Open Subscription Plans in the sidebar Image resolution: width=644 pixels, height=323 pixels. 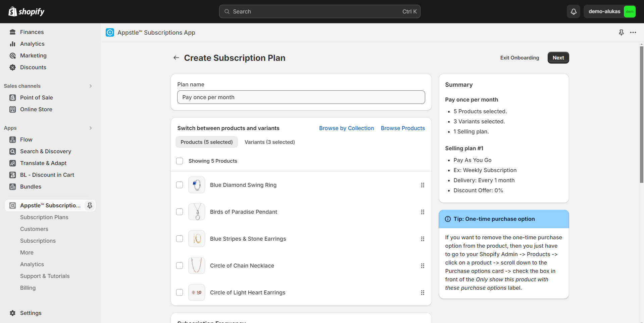tap(44, 217)
